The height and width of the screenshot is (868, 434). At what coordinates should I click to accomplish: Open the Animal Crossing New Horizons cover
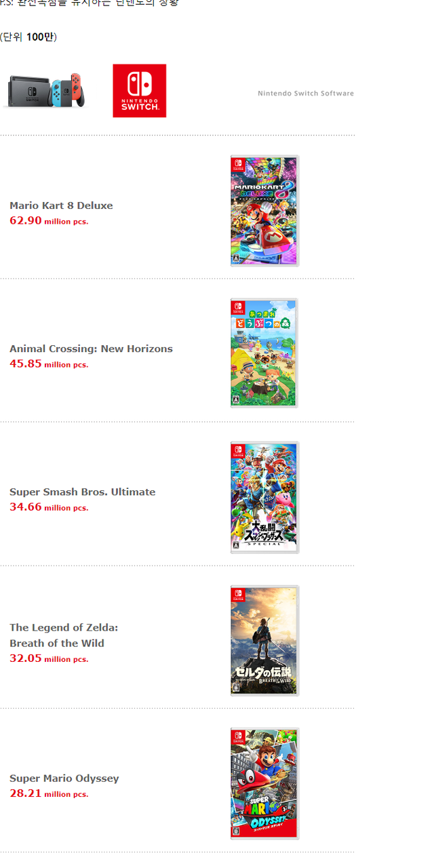[264, 353]
